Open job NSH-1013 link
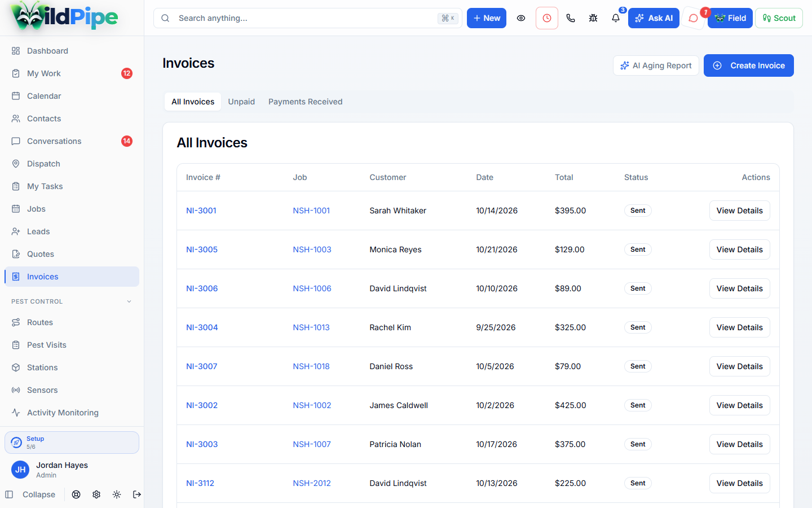The height and width of the screenshot is (508, 812). pos(311,327)
